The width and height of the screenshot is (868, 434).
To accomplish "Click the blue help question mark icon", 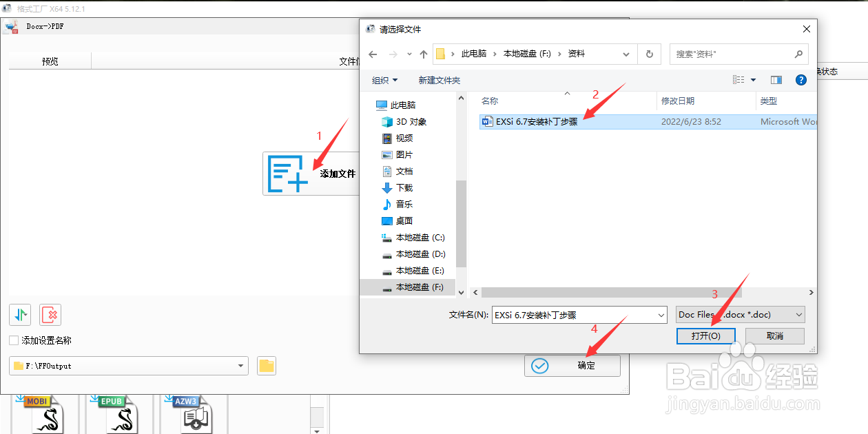I will (800, 79).
